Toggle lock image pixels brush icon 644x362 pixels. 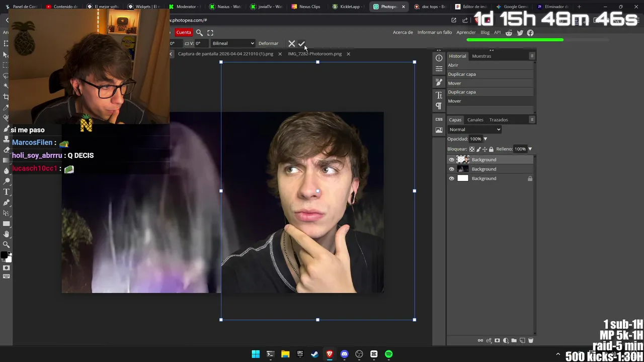pyautogui.click(x=478, y=149)
